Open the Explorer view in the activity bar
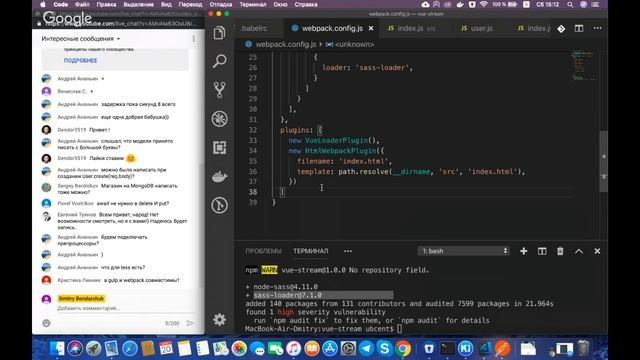This screenshot has height=360, width=640. pos(219,33)
